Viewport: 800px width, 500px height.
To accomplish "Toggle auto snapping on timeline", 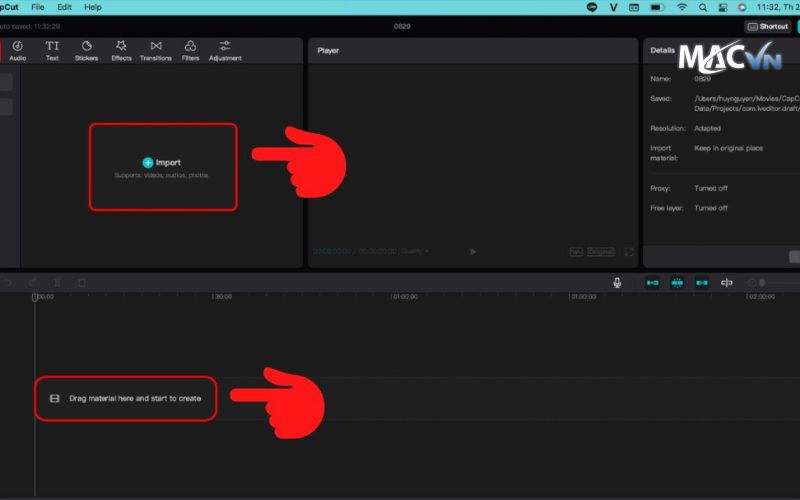I will [x=678, y=283].
